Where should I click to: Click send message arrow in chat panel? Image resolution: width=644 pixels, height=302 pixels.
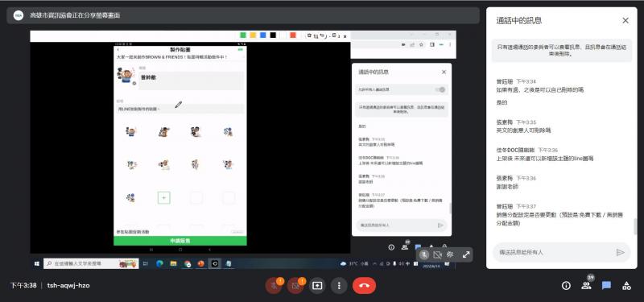point(620,252)
